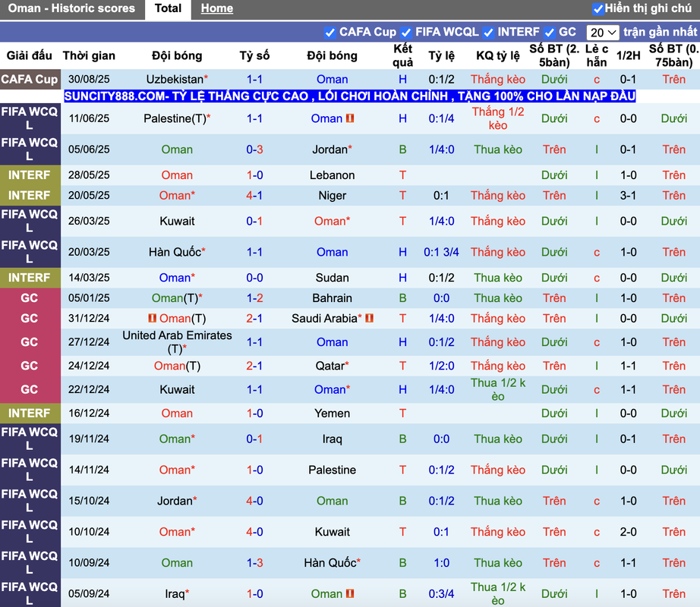Click red card icon after Saudi Arabia
Viewport: 700px width, 607px height.
[x=369, y=319]
